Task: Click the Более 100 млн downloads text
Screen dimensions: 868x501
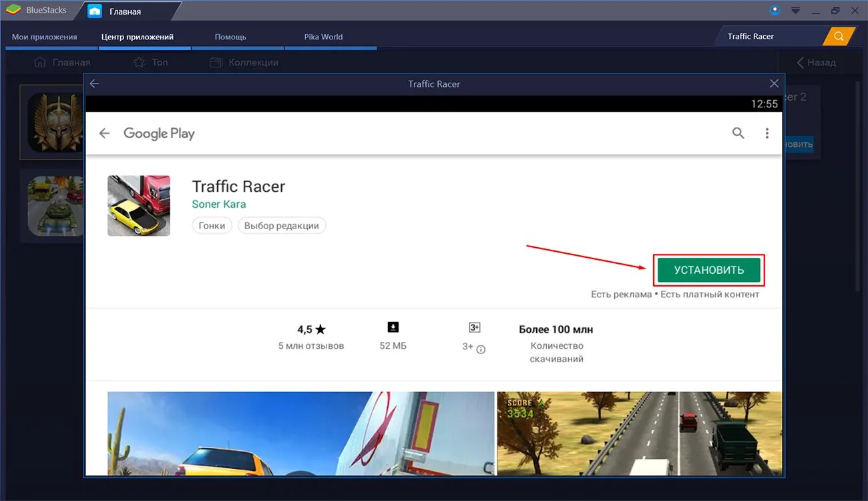Action: (x=556, y=329)
